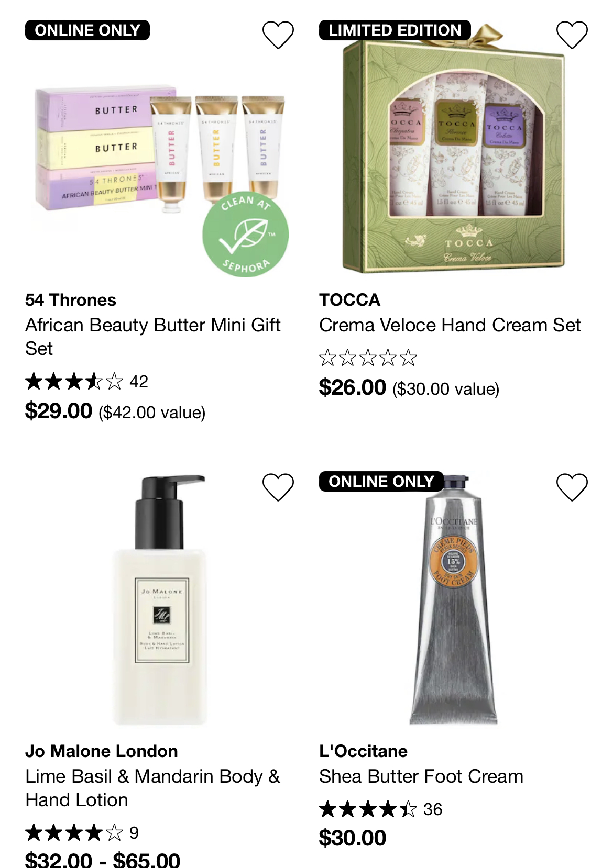The width and height of the screenshot is (613, 868).
Task: View 42 reviews star rating for 54 Thrones
Action: coord(86,381)
